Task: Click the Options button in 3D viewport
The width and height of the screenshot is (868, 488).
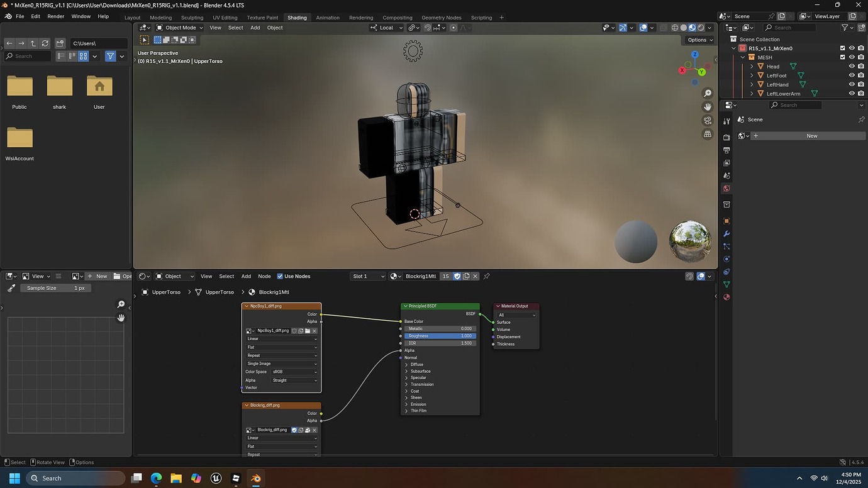Action: pyautogui.click(x=699, y=39)
